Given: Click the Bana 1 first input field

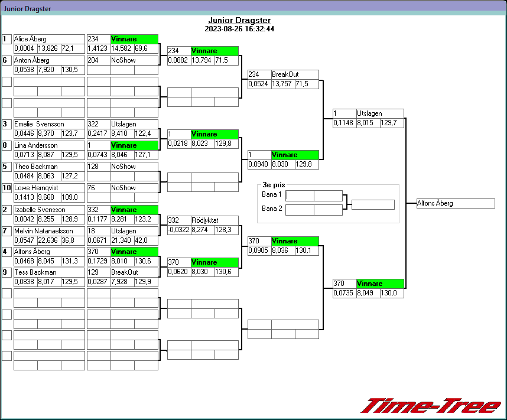Looking at the screenshot, I should coord(300,196).
